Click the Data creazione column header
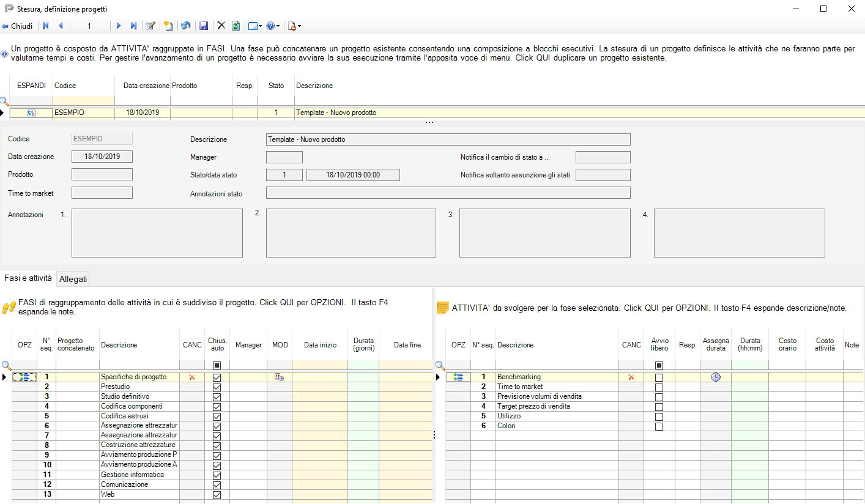 click(x=143, y=86)
